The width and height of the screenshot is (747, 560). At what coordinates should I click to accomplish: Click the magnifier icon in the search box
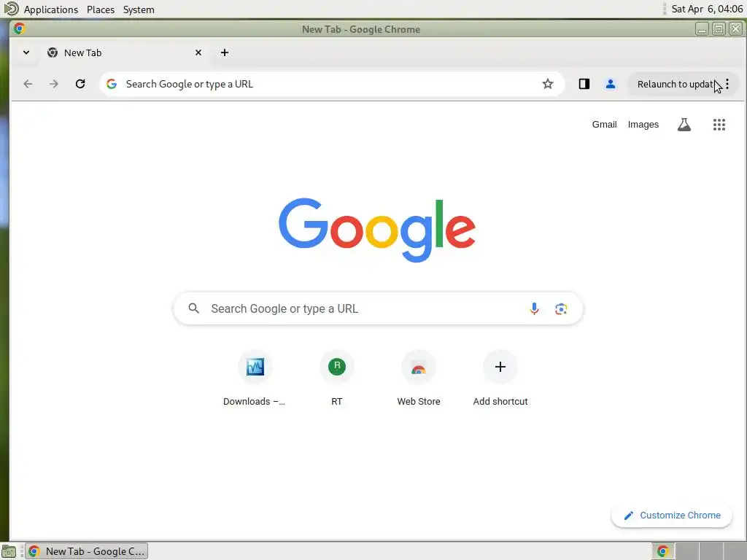193,308
